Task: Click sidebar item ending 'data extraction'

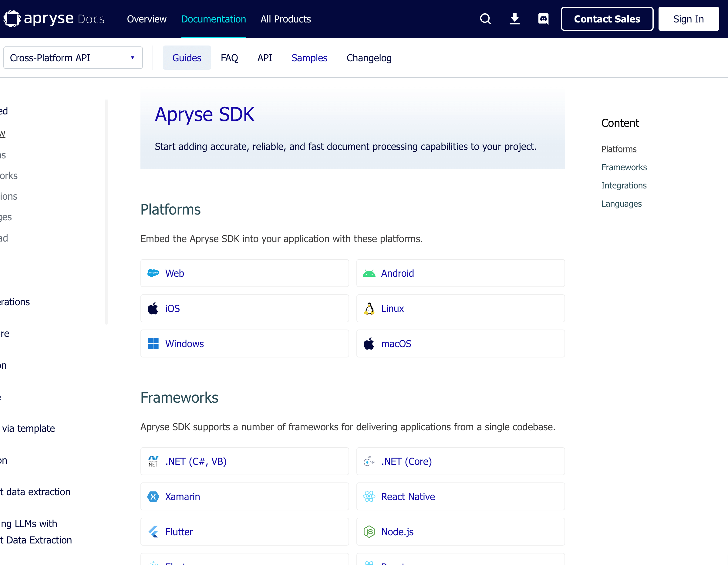Action: pos(35,492)
